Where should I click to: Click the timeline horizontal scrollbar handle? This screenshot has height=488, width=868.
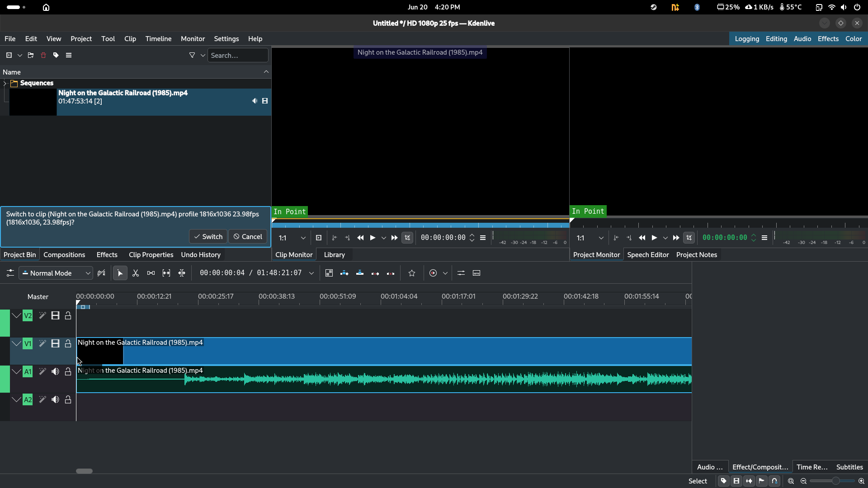(x=84, y=471)
